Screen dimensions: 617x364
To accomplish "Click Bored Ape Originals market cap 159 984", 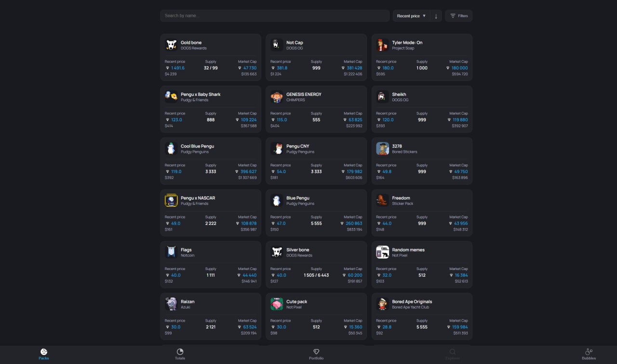I will (460, 327).
